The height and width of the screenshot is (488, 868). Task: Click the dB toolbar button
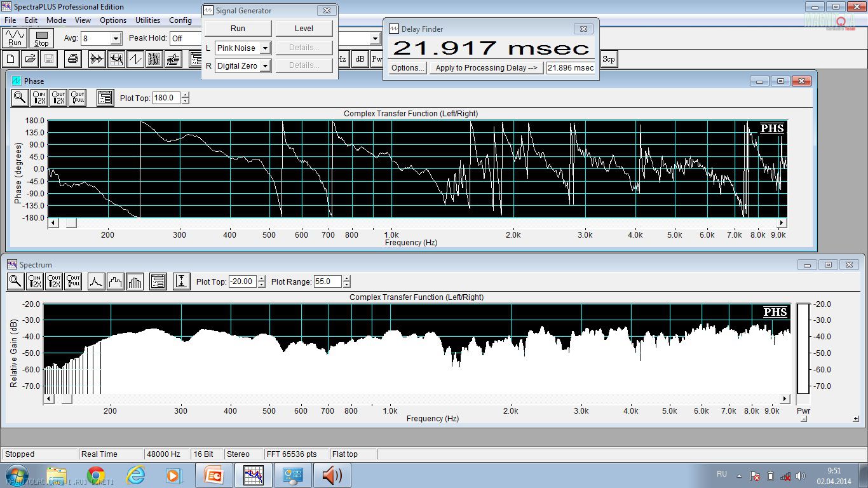(360, 59)
